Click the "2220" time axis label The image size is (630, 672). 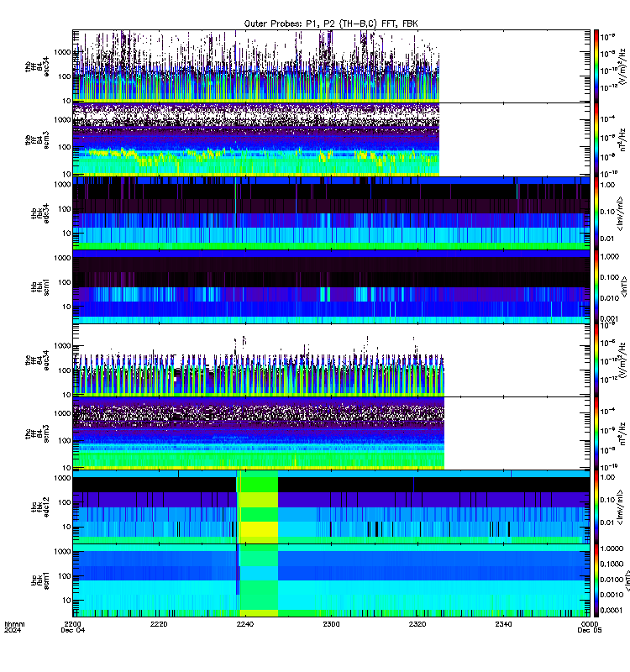[159, 624]
